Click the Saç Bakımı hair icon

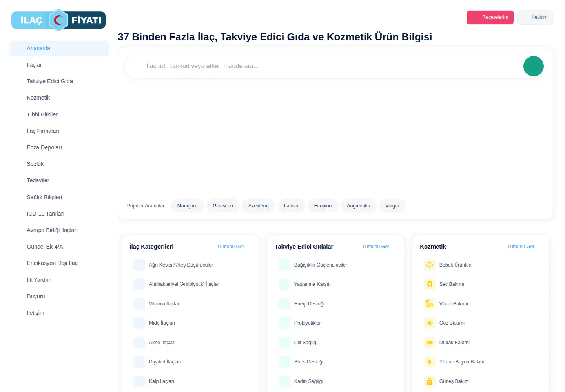click(430, 284)
